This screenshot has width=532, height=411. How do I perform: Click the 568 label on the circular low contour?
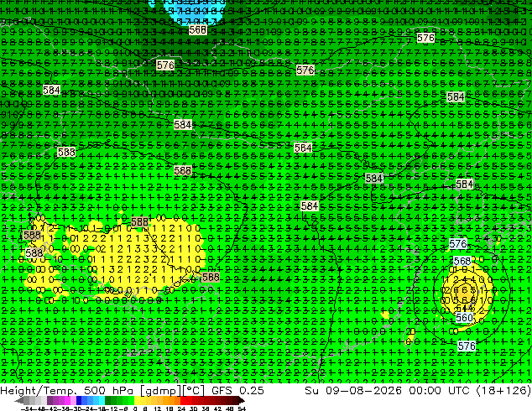[462, 261]
